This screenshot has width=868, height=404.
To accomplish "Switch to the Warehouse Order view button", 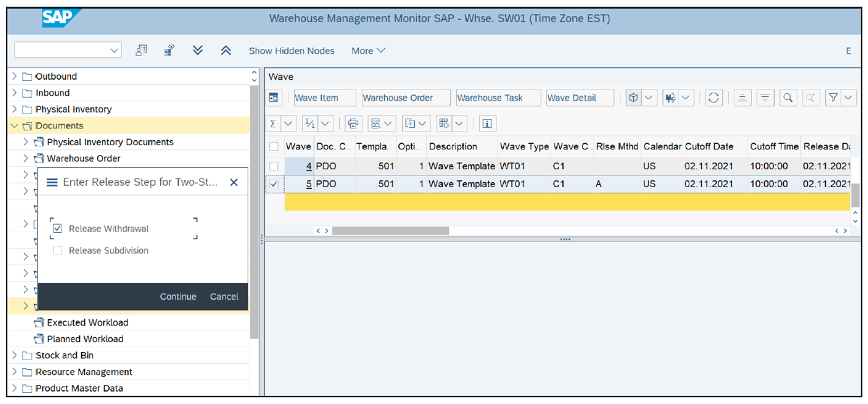I will 406,97.
